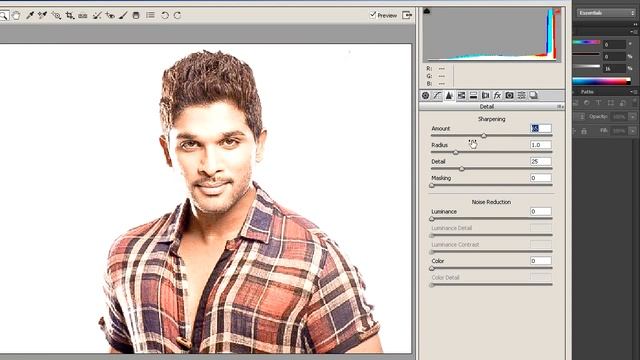
Task: Click the portrait image preview
Action: coord(206,198)
